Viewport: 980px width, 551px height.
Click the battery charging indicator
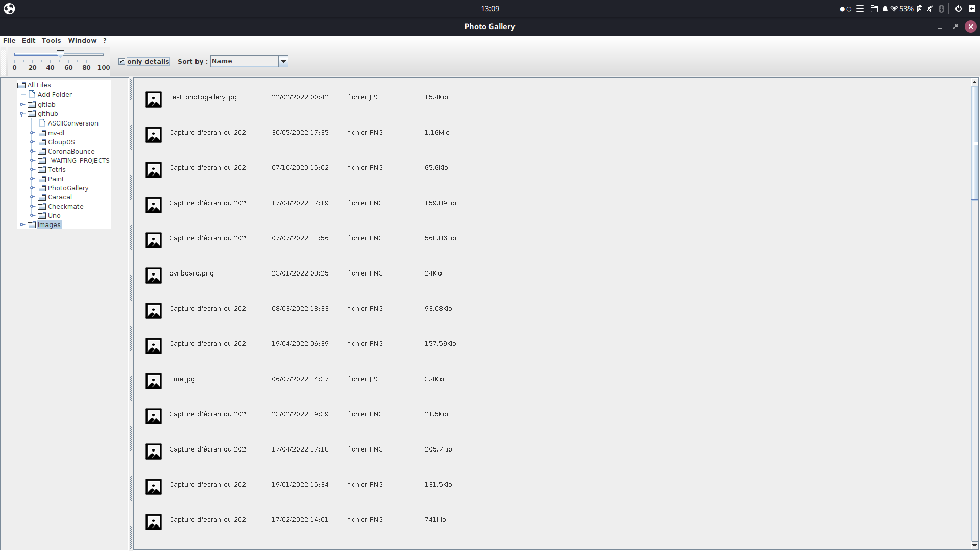(920, 9)
